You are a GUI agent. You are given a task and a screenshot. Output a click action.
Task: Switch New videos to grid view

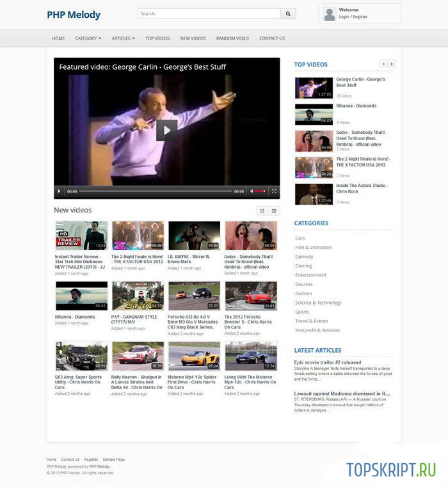pyautogui.click(x=262, y=211)
